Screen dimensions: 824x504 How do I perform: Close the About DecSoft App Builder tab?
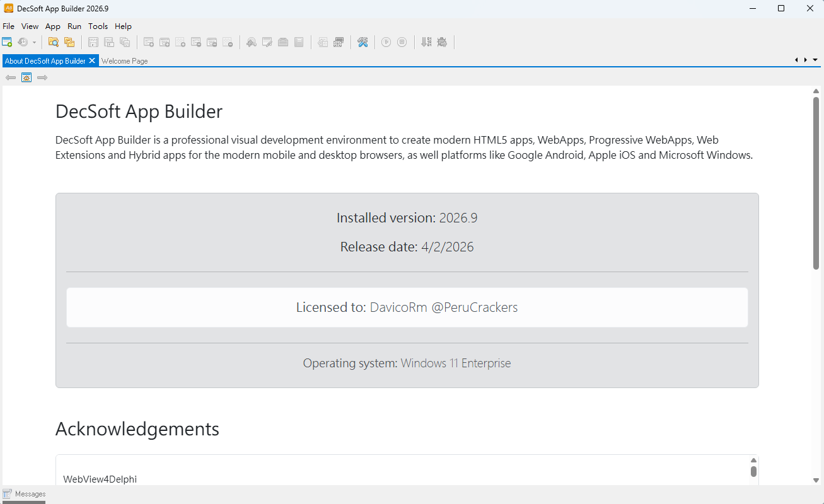(92, 60)
